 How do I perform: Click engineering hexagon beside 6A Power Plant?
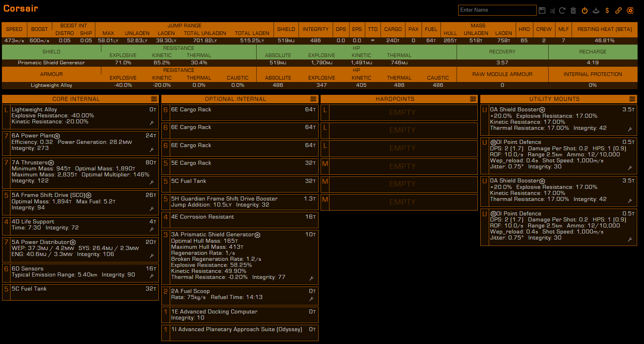pos(57,136)
